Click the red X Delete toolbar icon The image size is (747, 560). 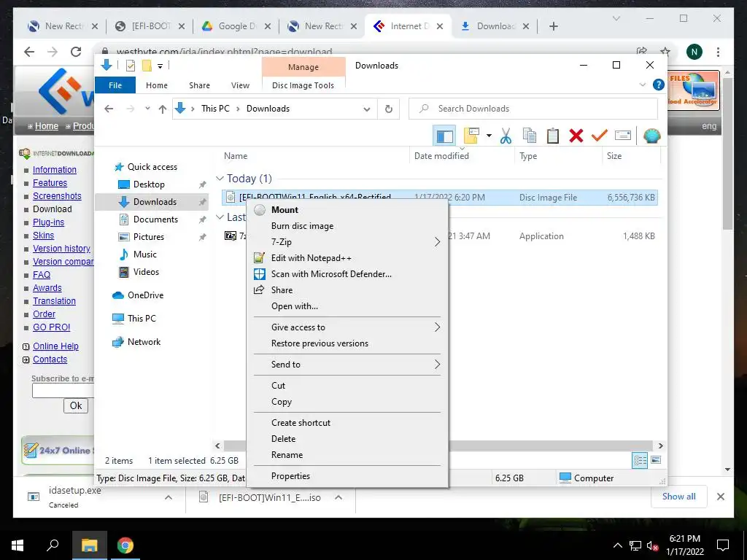[x=576, y=136]
